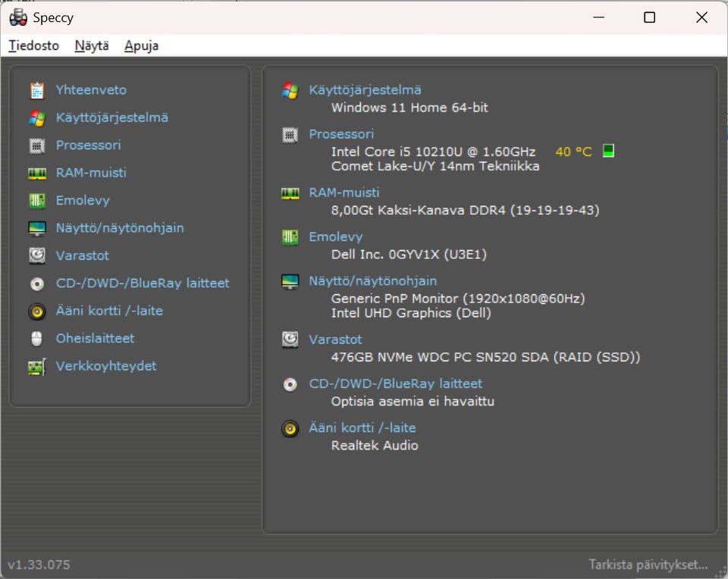Click the Speccy app icon in title bar
This screenshot has width=728, height=579.
pos(18,17)
